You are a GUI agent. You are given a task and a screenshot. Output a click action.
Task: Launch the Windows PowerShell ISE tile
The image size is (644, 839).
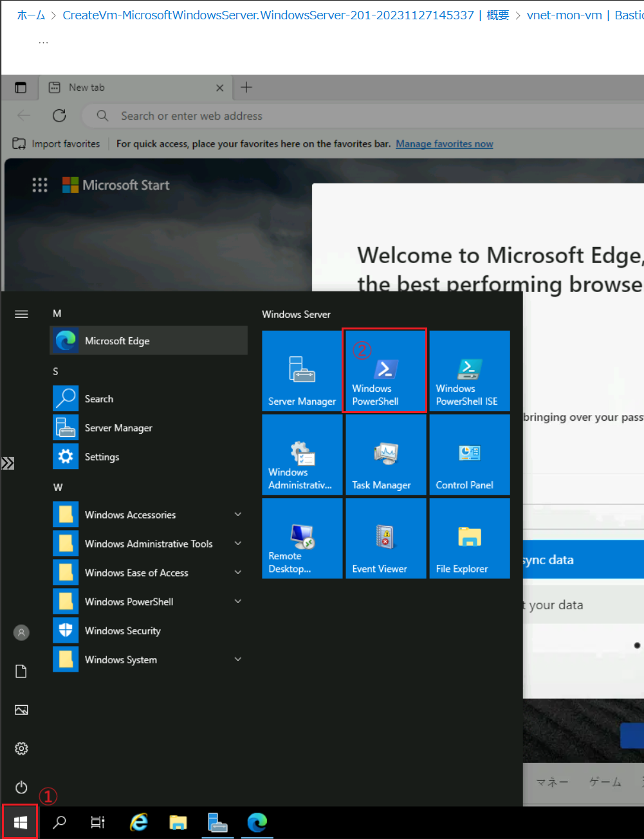[x=470, y=371]
